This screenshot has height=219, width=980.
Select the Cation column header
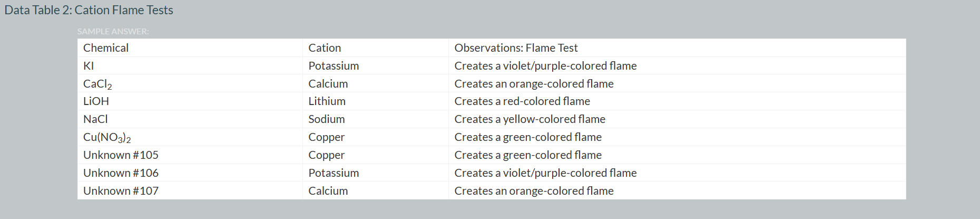point(325,48)
